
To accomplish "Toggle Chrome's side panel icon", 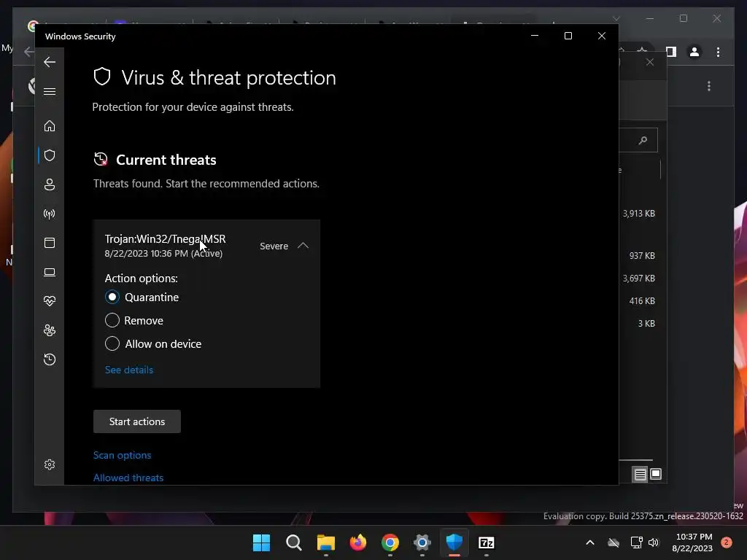I will tap(671, 52).
